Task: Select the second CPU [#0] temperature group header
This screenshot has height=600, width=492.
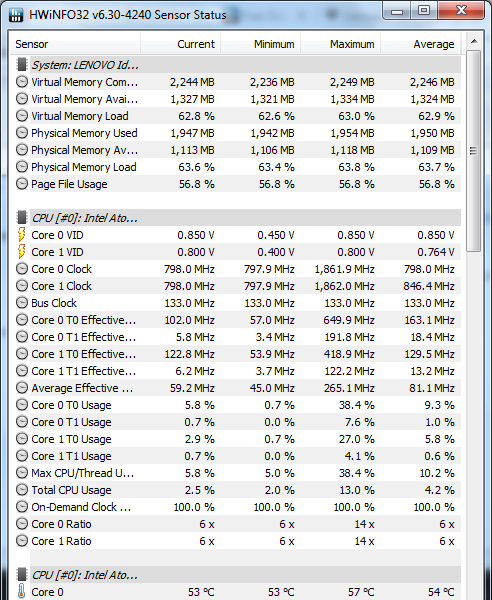Action: [236, 575]
